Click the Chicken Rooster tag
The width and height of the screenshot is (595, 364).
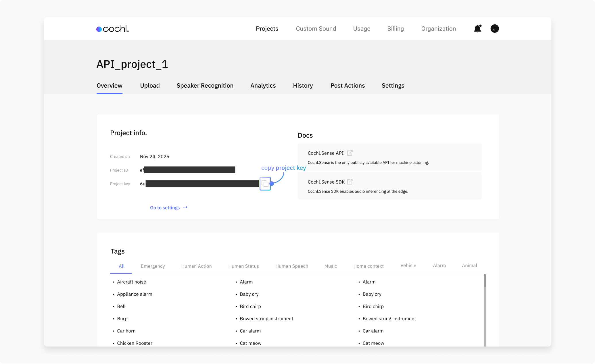point(135,343)
